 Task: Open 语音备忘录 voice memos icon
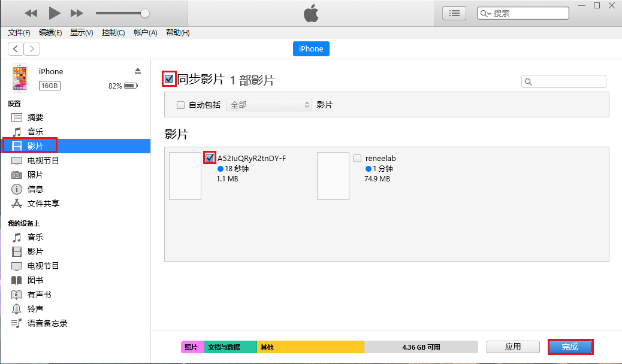click(17, 323)
